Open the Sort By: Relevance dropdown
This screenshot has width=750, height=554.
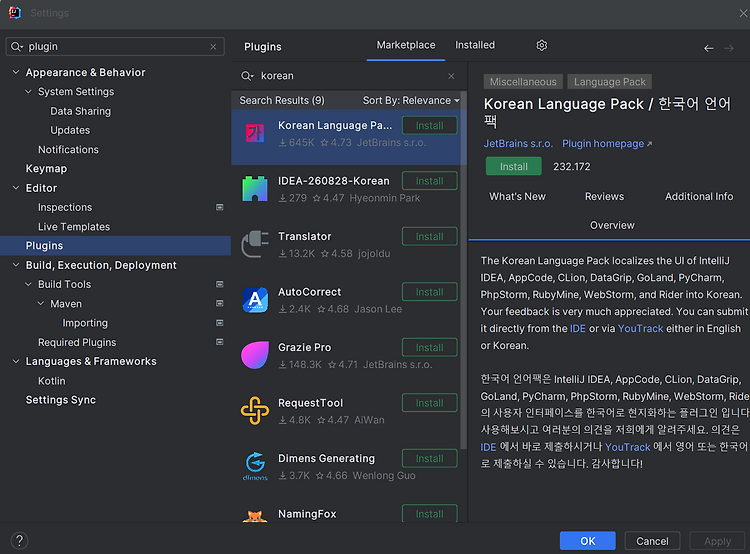click(x=411, y=100)
